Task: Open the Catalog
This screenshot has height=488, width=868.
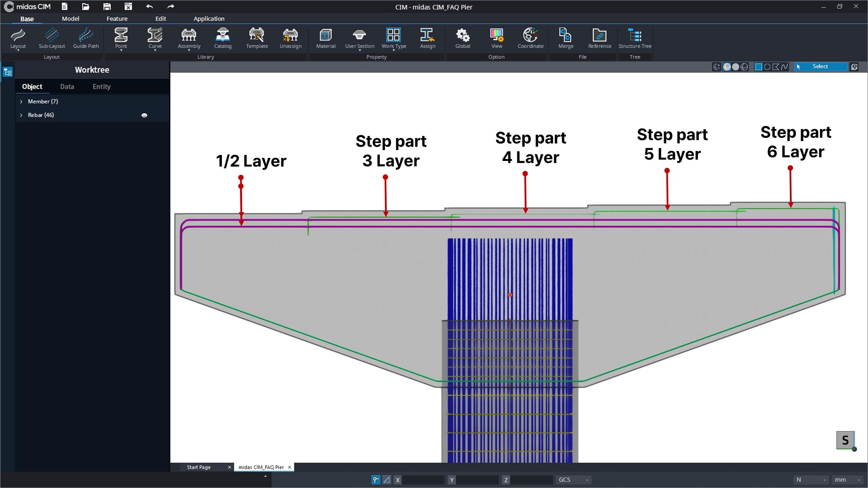Action: (223, 38)
